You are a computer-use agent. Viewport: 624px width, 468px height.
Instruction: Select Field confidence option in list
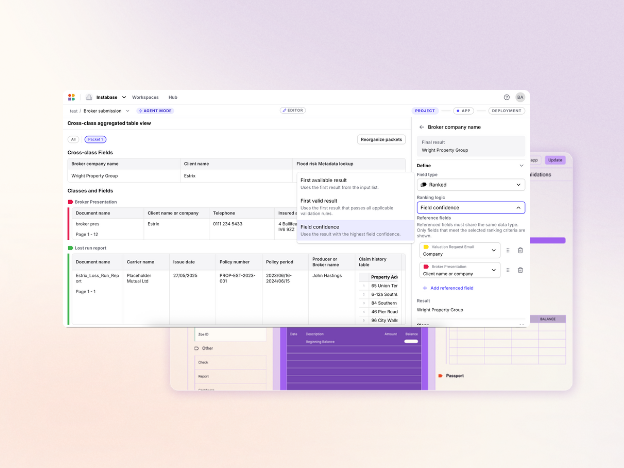(355, 230)
